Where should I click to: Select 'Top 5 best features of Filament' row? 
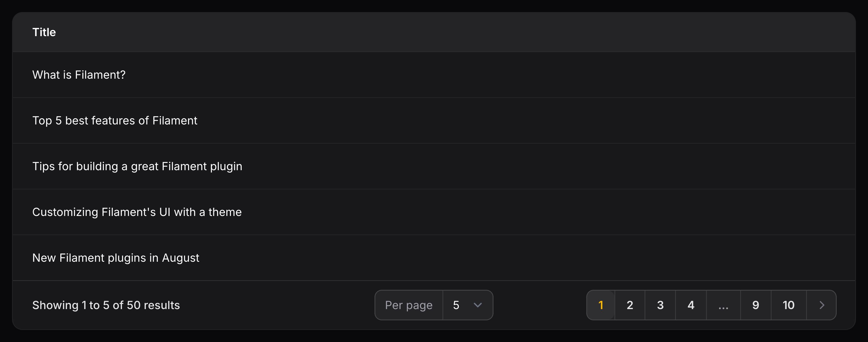[115, 120]
